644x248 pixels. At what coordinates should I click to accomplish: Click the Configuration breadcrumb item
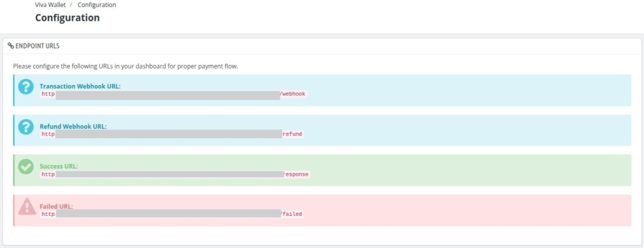(96, 5)
